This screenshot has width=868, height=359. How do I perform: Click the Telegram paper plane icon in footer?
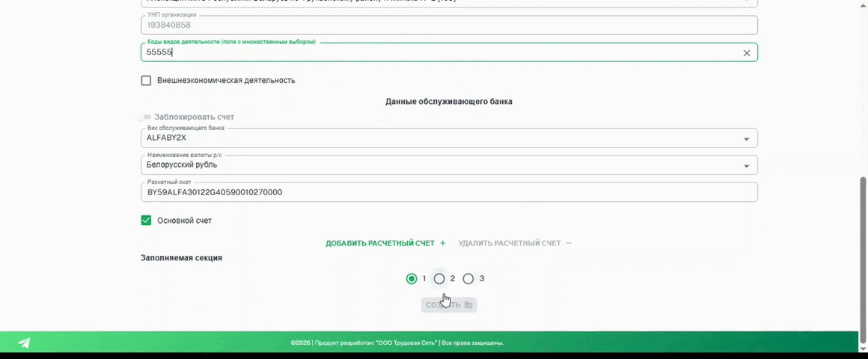click(x=24, y=343)
